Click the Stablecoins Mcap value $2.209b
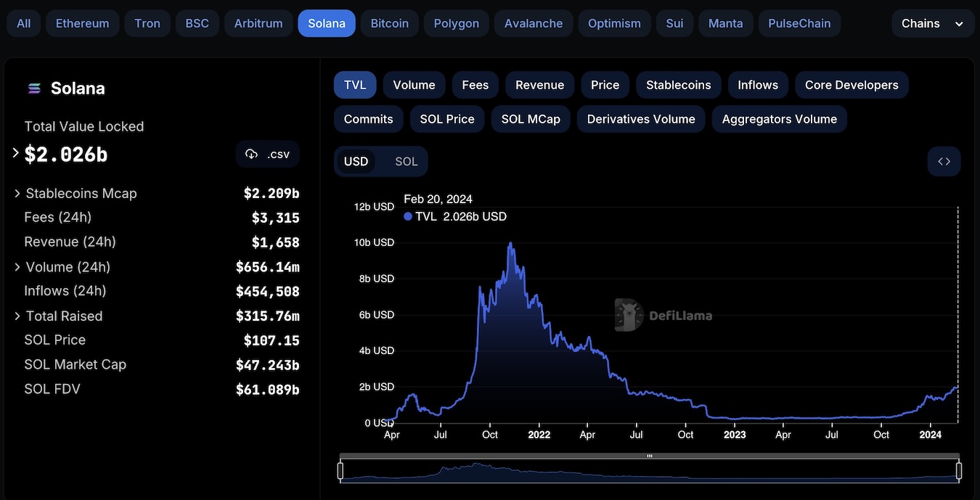 pyautogui.click(x=271, y=193)
